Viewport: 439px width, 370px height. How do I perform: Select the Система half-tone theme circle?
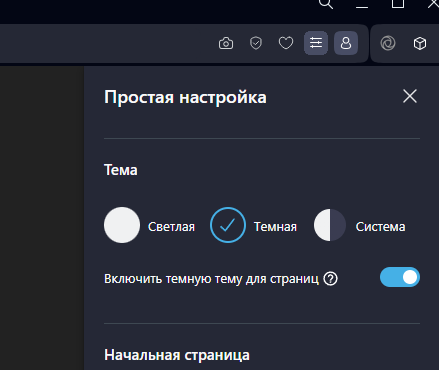[x=330, y=225]
